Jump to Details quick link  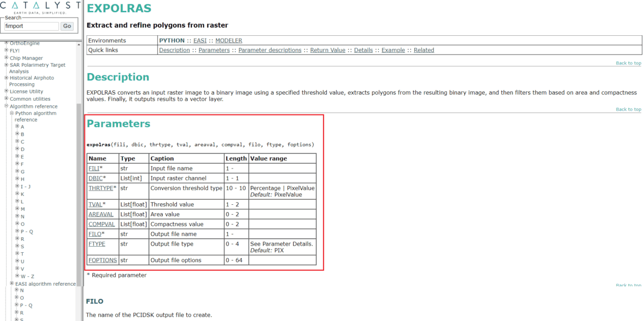363,50
